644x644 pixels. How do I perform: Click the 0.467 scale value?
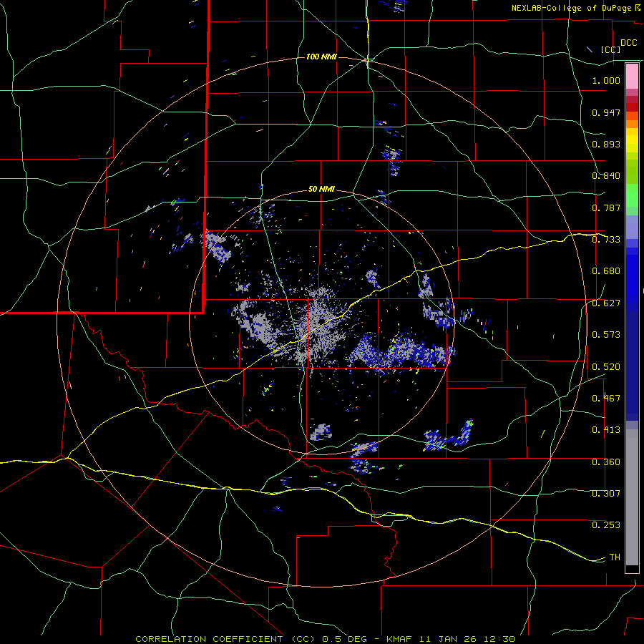606,399
